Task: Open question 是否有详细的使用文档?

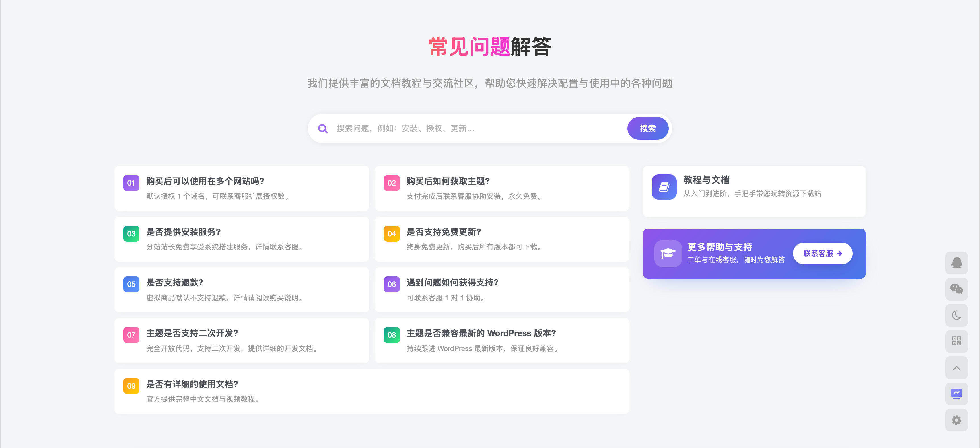Action: (x=192, y=384)
